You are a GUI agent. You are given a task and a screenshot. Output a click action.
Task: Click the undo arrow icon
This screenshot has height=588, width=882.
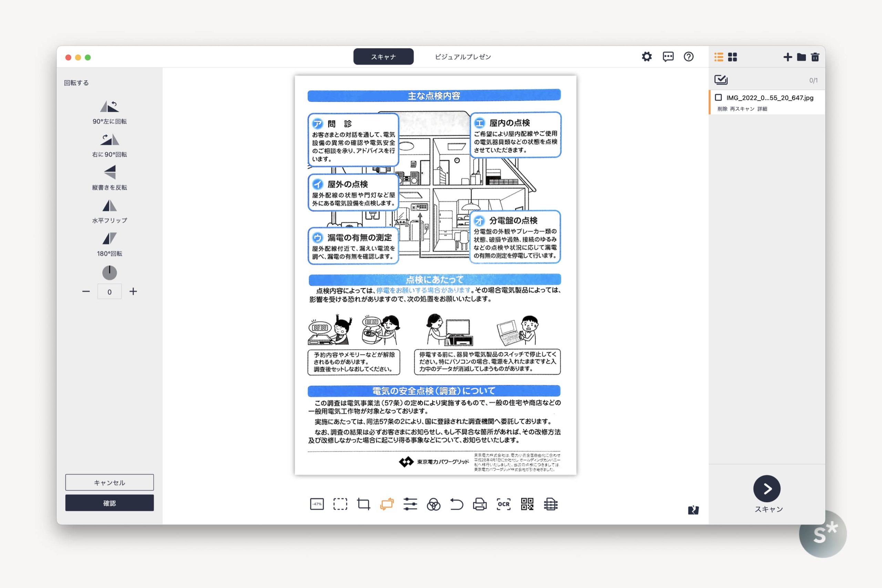pyautogui.click(x=457, y=504)
